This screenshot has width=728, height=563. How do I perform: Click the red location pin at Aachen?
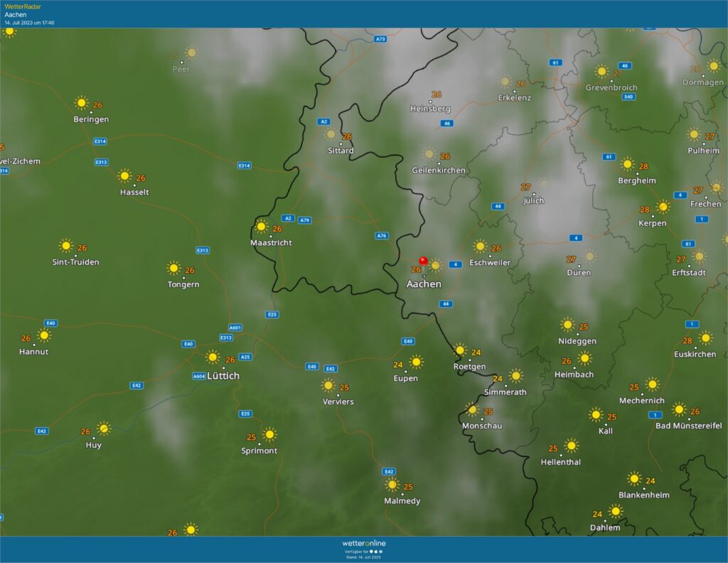[423, 263]
